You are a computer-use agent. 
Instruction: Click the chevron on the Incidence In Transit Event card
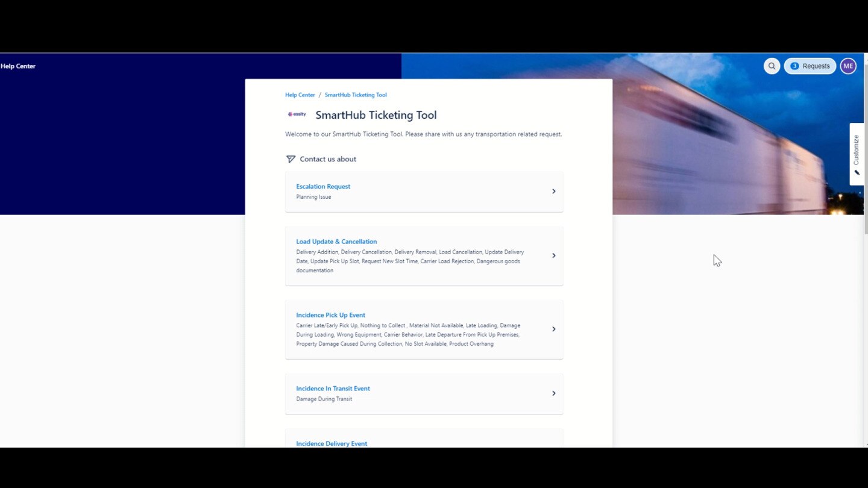tap(553, 393)
